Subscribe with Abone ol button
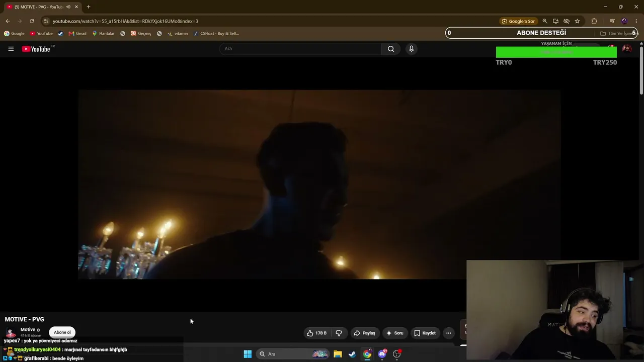This screenshot has height=362, width=644. pos(62,332)
